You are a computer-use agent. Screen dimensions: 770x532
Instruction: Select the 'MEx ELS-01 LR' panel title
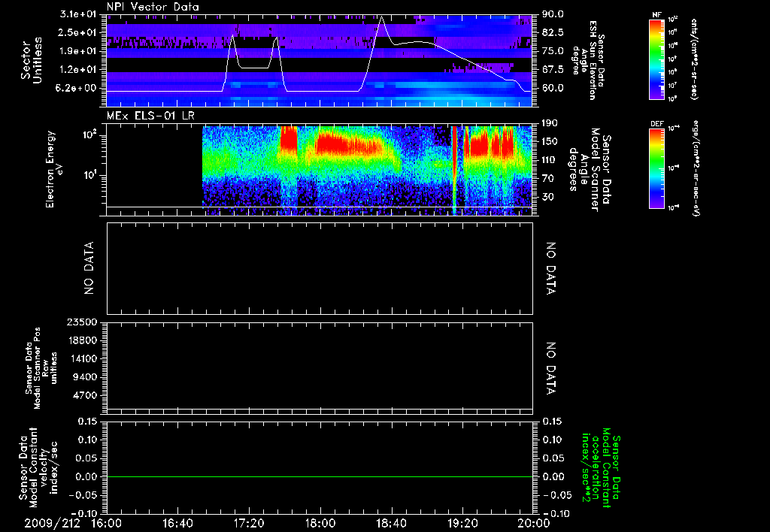pos(150,116)
